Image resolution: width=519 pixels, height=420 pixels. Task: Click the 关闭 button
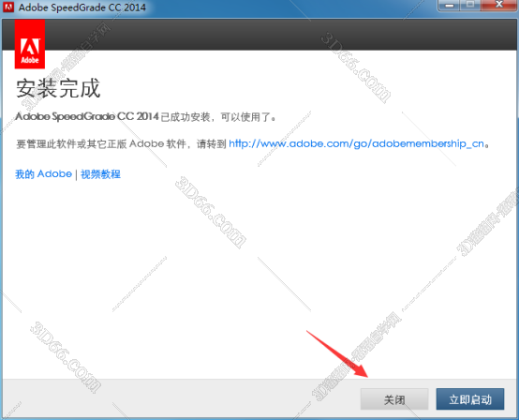(394, 399)
